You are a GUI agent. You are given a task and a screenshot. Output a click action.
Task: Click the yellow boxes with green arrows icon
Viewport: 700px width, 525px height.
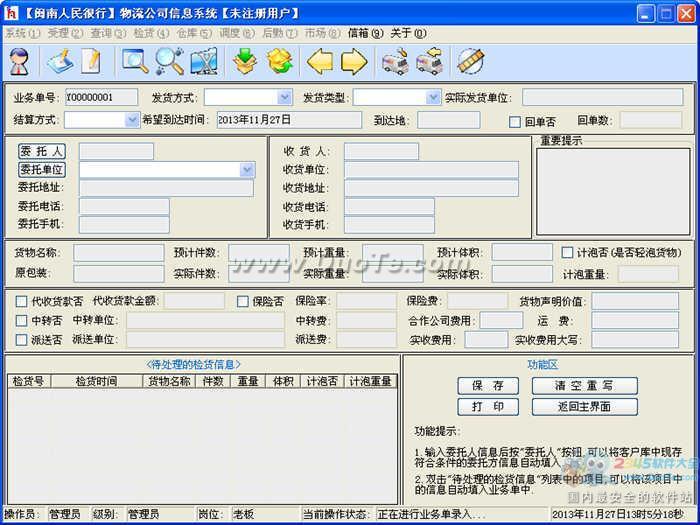click(x=279, y=61)
